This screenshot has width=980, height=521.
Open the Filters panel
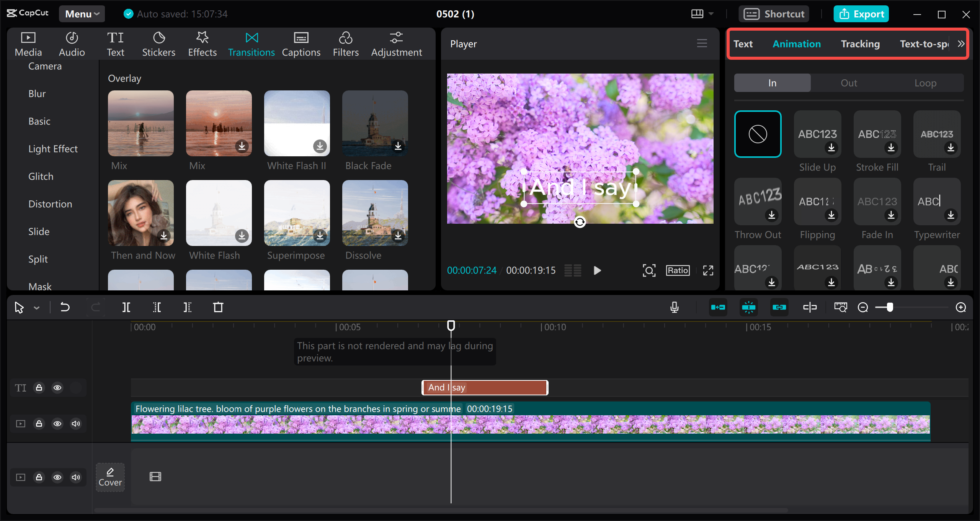coord(346,44)
